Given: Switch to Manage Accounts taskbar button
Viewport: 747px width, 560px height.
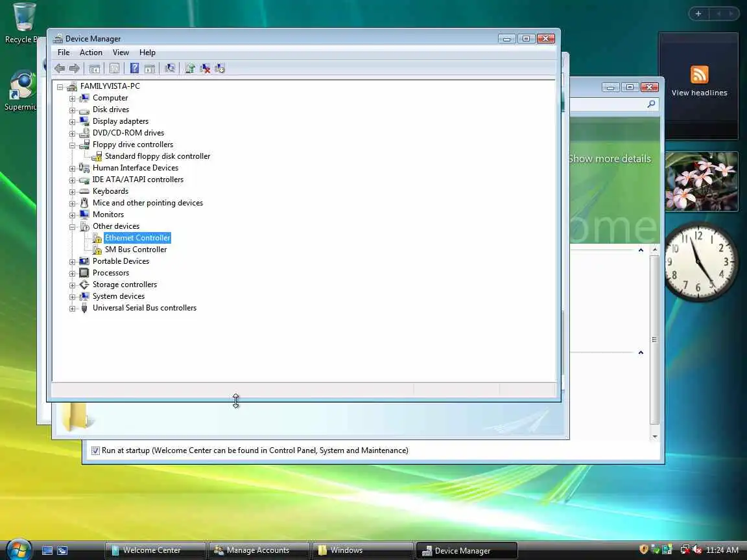Looking at the screenshot, I should (259, 550).
